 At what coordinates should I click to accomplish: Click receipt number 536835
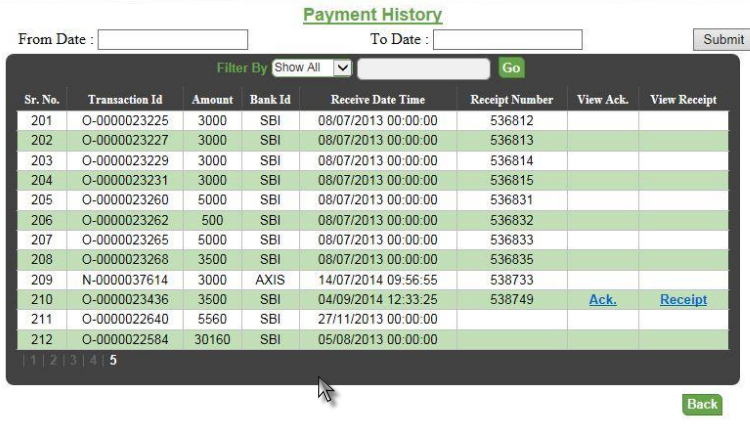(512, 260)
